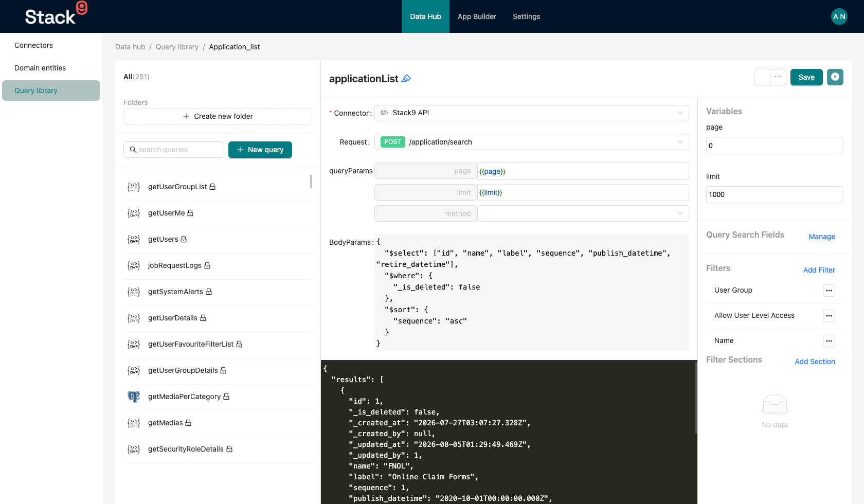Select the All (251) queries filter
864x504 pixels.
[x=136, y=77]
